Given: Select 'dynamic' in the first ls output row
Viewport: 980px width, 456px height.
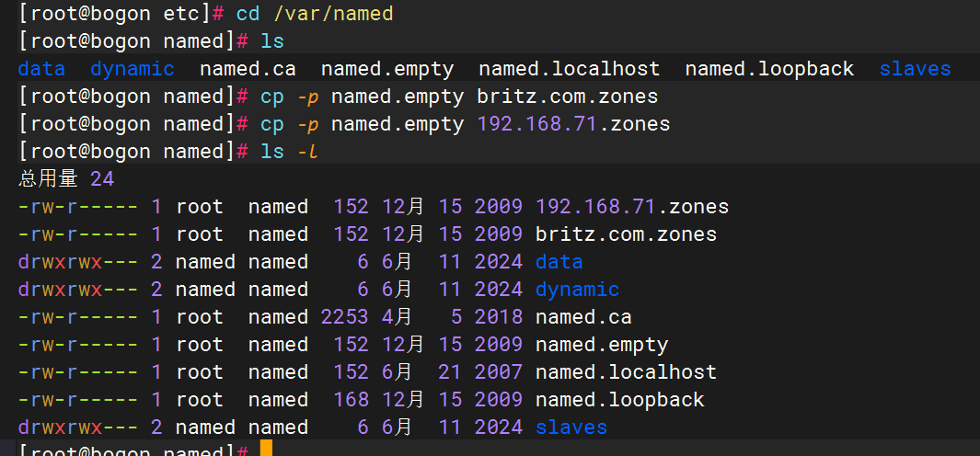Looking at the screenshot, I should (133, 69).
